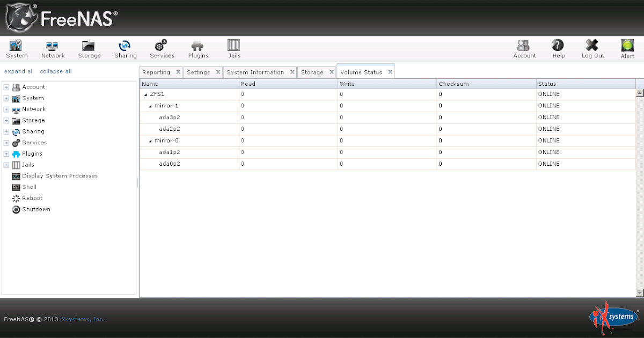This screenshot has width=644, height=338.
Task: Open the System toolbar icon
Action: click(16, 48)
